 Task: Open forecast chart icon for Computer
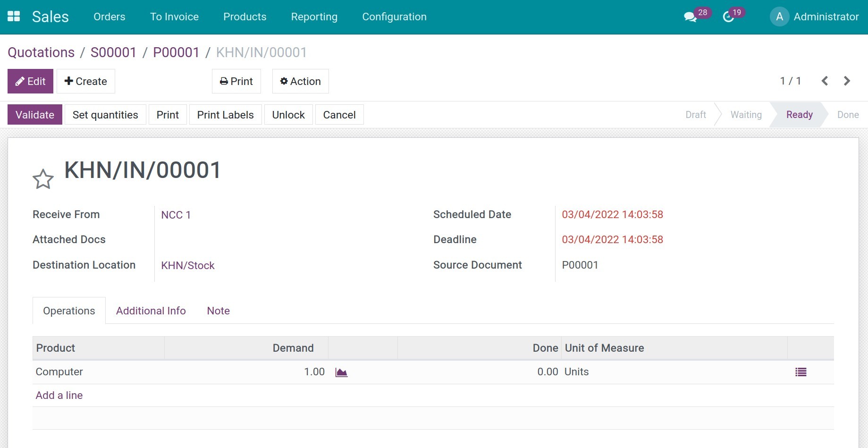point(341,372)
